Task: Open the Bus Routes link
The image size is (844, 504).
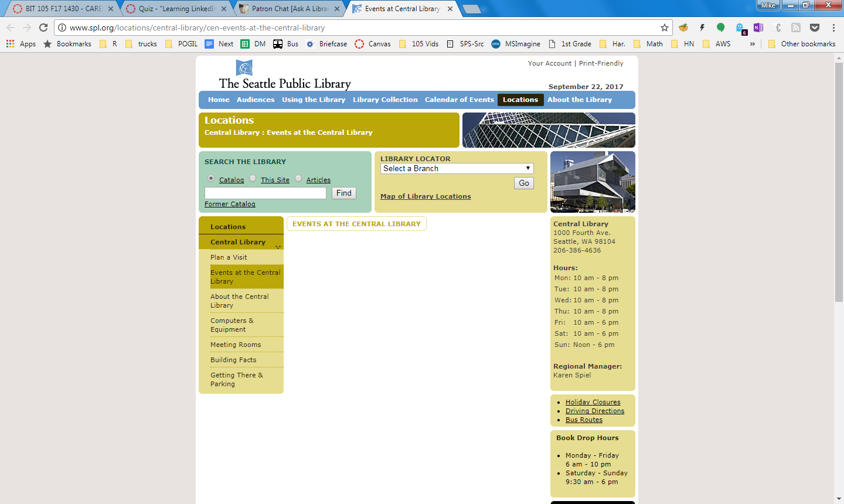Action: coord(584,420)
